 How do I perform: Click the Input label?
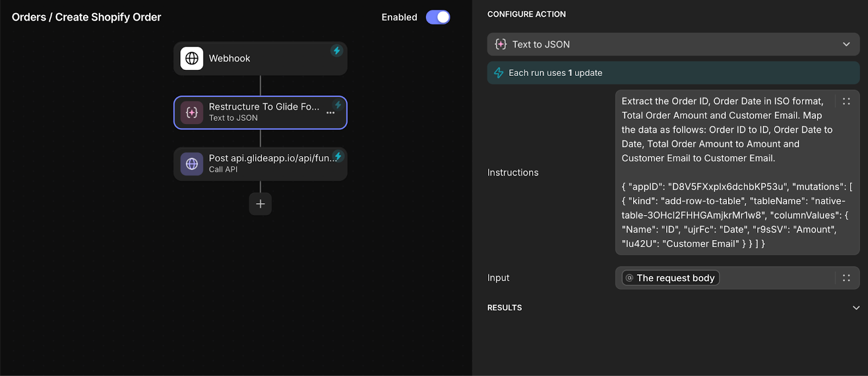coord(498,278)
